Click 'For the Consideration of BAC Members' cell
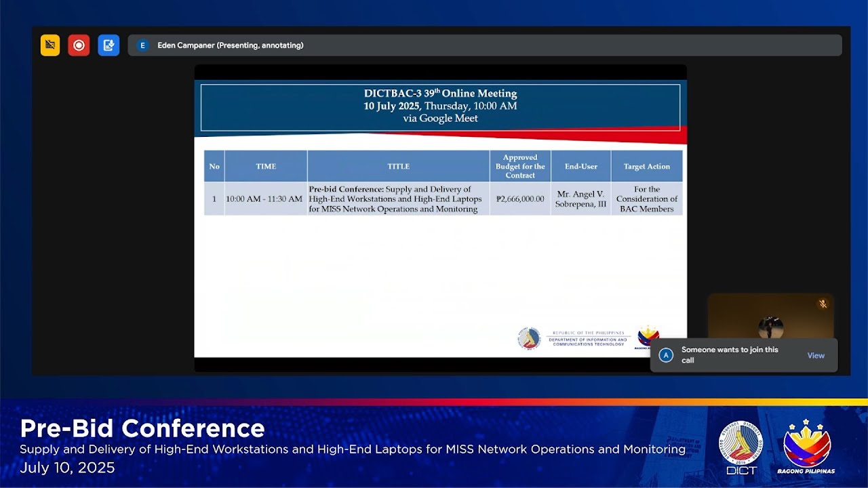This screenshot has height=488, width=868. [x=647, y=199]
